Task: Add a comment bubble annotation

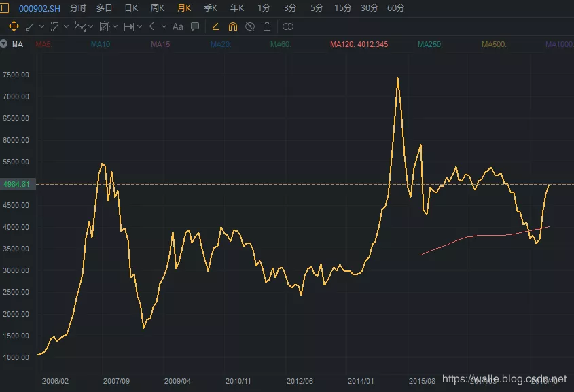Action: [195, 26]
